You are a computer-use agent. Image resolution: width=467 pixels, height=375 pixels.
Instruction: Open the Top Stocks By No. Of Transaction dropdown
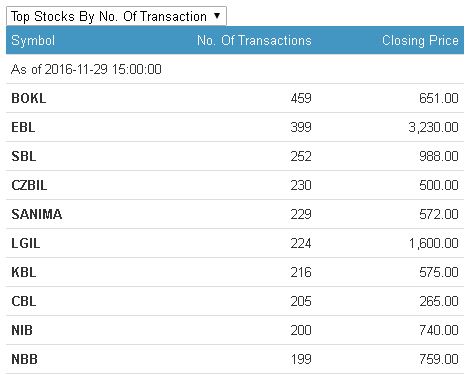pyautogui.click(x=116, y=16)
